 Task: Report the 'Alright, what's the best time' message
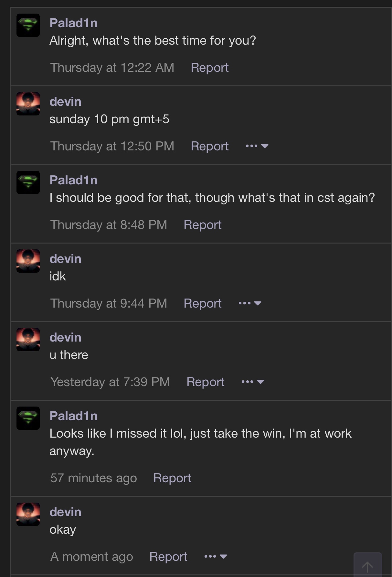click(209, 68)
